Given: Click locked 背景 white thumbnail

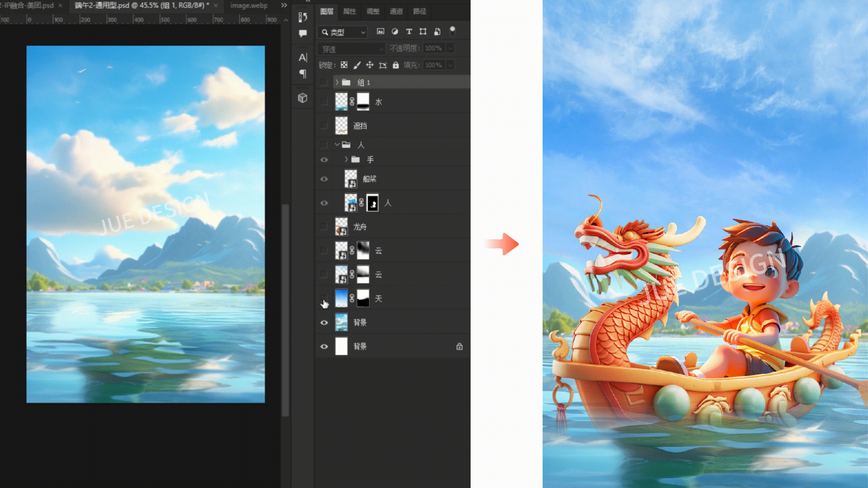Looking at the screenshot, I should point(341,346).
